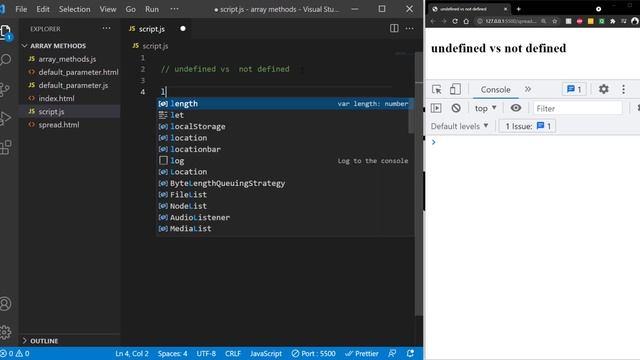Click Port : 5500 Live Server status

click(313, 353)
